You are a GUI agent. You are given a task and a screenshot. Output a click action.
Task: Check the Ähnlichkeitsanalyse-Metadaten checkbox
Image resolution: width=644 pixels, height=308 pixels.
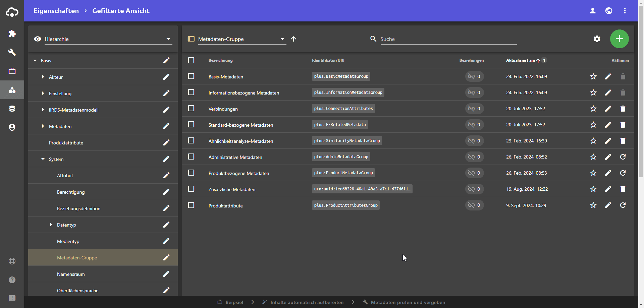pos(191,140)
